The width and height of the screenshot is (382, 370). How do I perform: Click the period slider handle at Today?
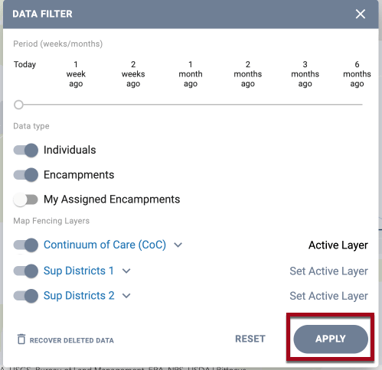pos(19,105)
